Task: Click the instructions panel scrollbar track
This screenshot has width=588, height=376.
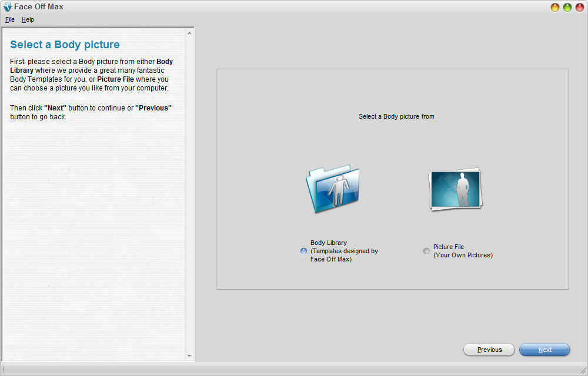Action: point(189,194)
